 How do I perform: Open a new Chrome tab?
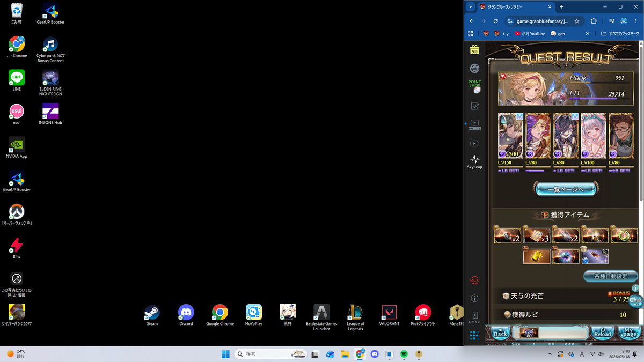pos(562,7)
